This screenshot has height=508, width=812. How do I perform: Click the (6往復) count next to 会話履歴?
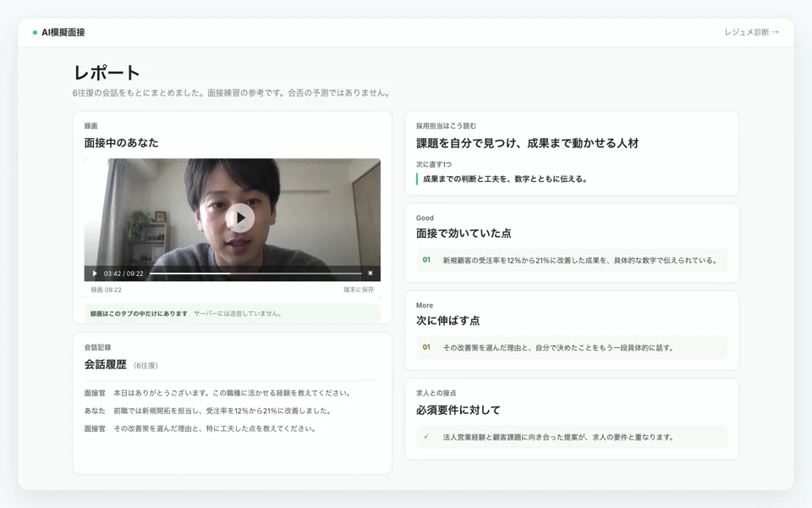[x=145, y=366]
